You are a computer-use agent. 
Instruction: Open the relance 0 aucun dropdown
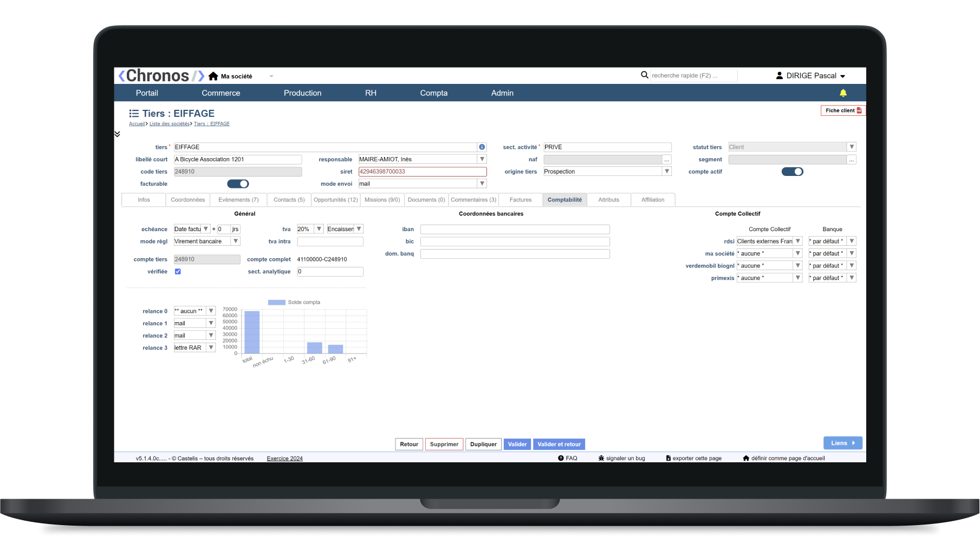211,311
